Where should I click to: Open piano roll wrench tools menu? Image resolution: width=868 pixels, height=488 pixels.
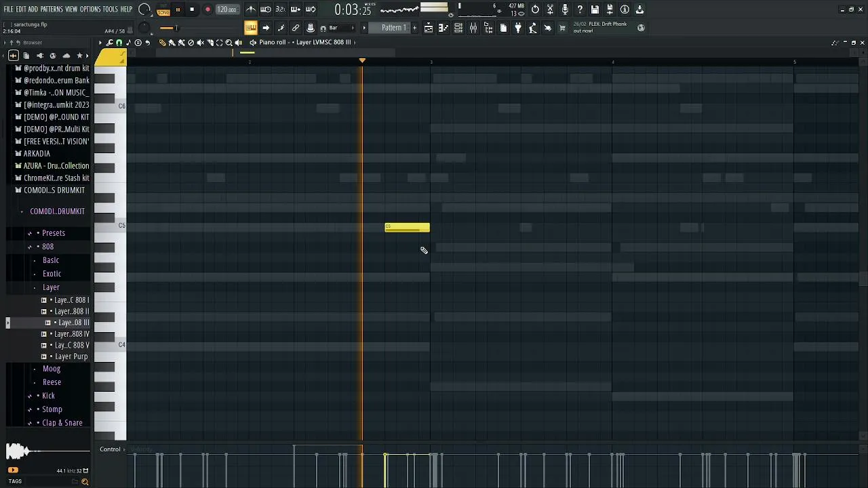[x=109, y=43]
